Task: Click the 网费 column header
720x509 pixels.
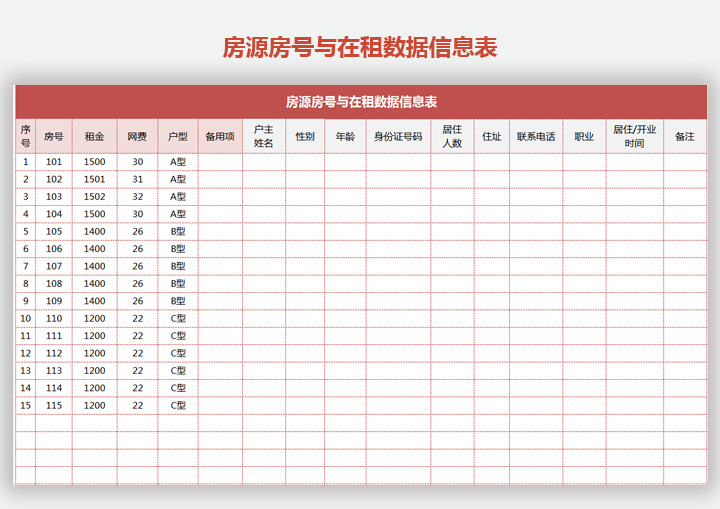Action: pyautogui.click(x=137, y=136)
